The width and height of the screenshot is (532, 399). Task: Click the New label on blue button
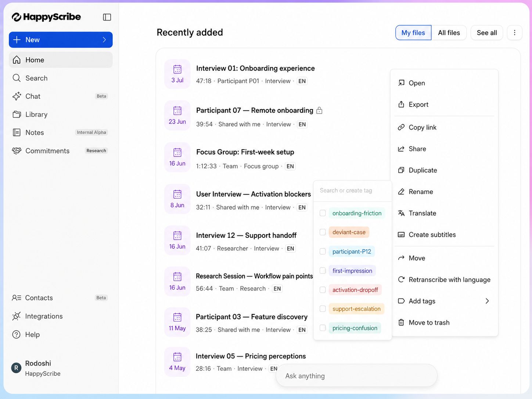(x=32, y=40)
